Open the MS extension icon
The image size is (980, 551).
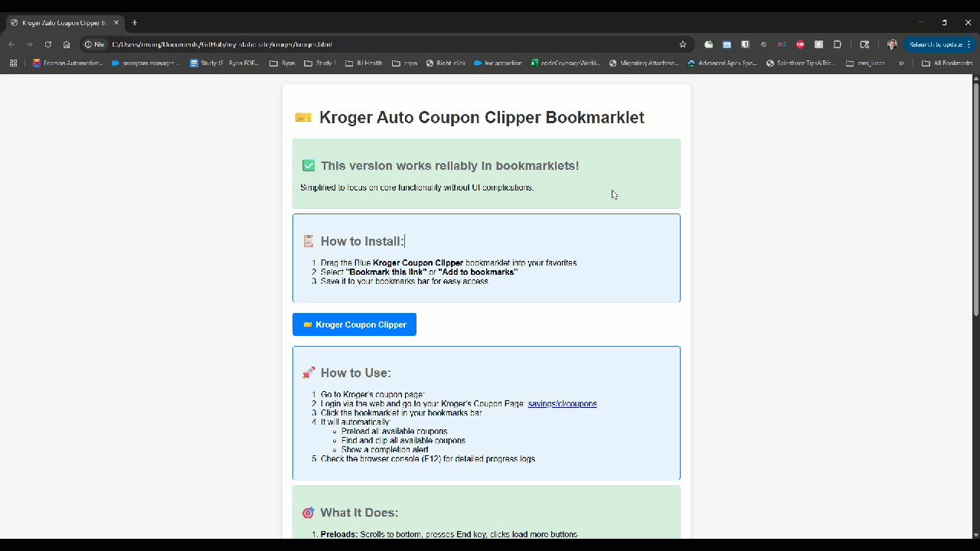tap(782, 44)
